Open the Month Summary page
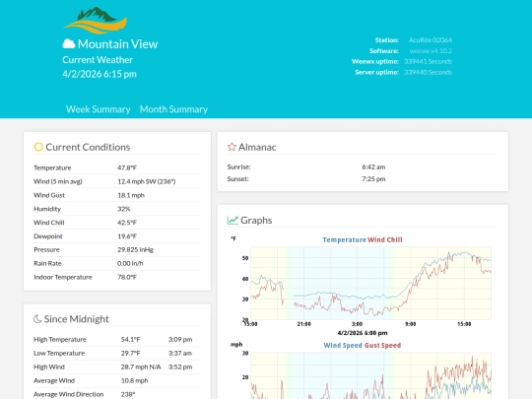532x399 pixels. (173, 109)
